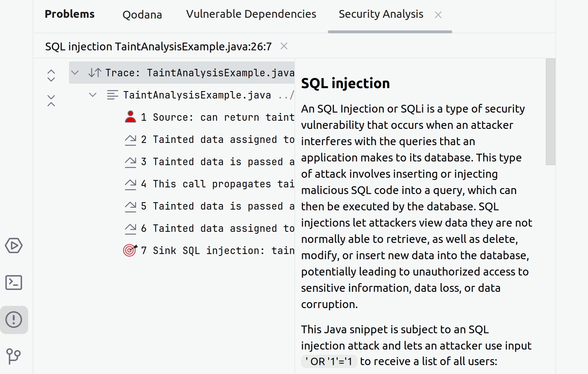The width and height of the screenshot is (588, 374).
Task: Click the Sink target icon
Action: [x=130, y=250]
